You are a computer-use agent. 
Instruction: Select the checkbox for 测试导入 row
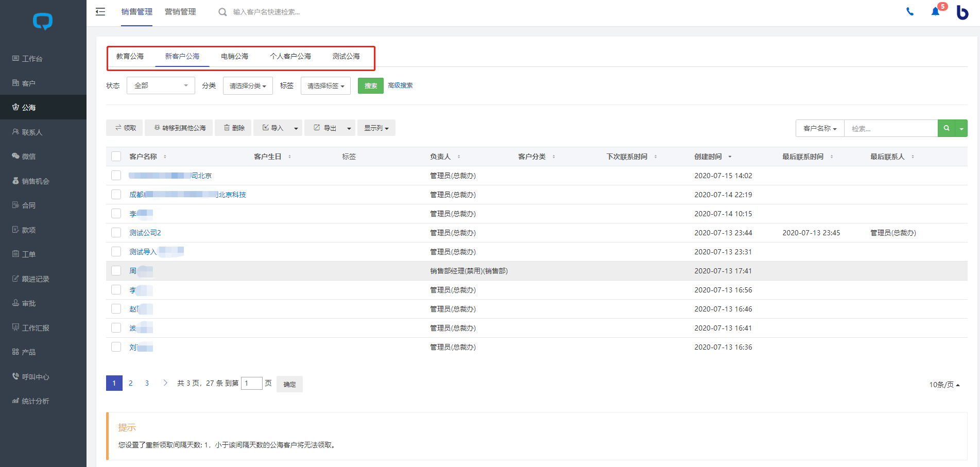116,252
